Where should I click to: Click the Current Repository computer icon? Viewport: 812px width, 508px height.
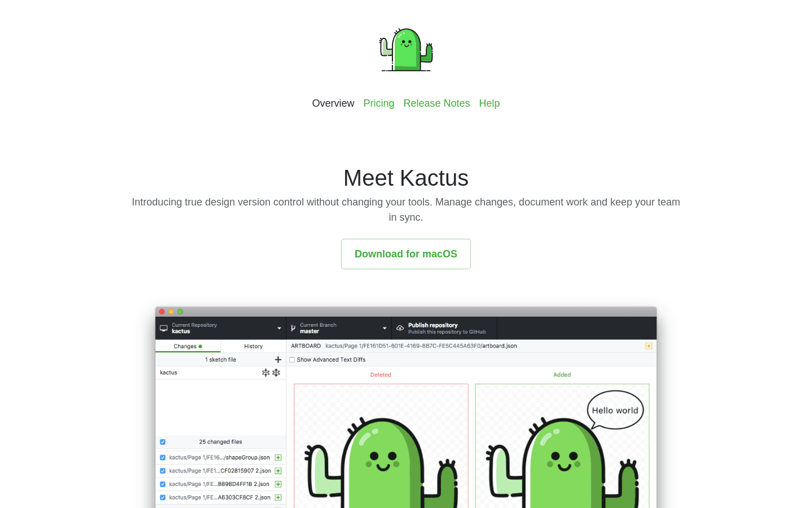coord(163,327)
